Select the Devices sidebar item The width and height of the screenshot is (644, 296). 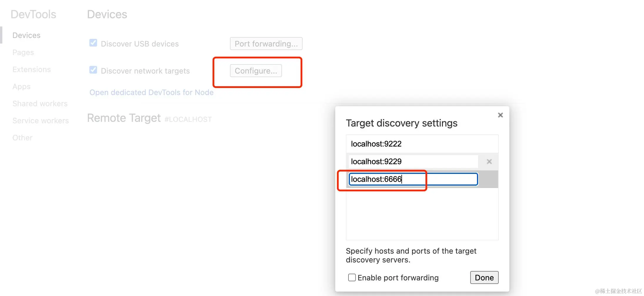pos(26,35)
